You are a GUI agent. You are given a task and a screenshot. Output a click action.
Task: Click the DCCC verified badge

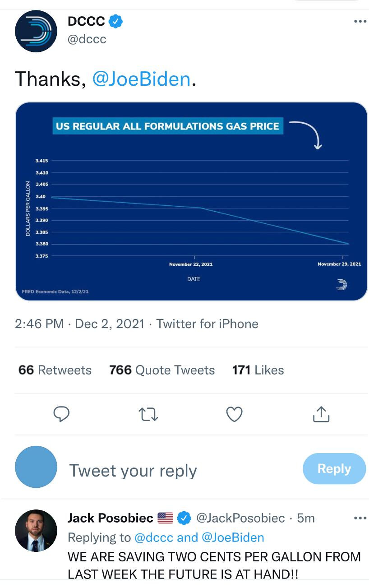click(x=116, y=21)
